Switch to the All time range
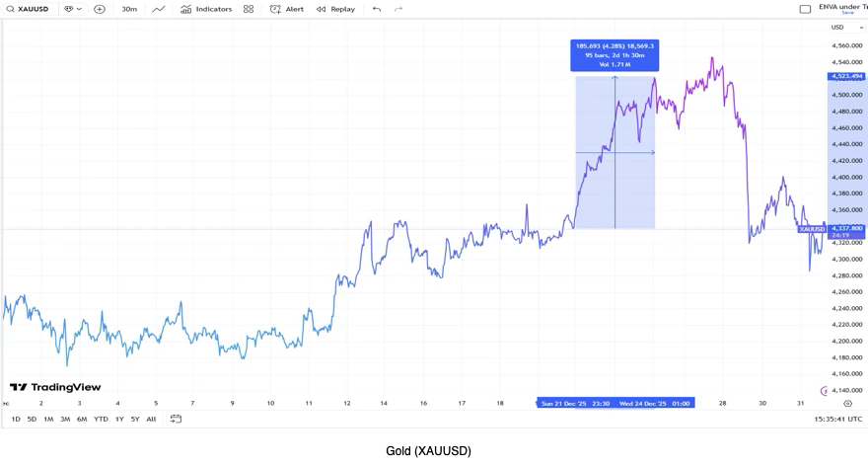This screenshot has width=868, height=466. pyautogui.click(x=151, y=420)
